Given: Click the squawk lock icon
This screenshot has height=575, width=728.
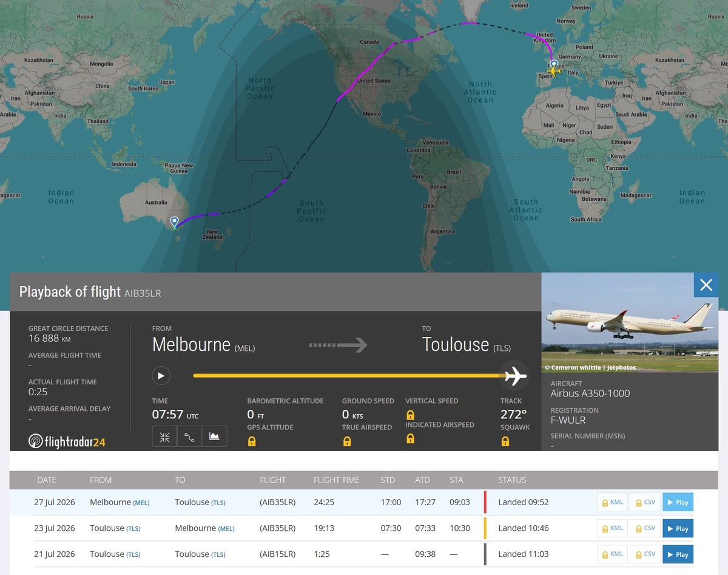Looking at the screenshot, I should coord(505,441).
